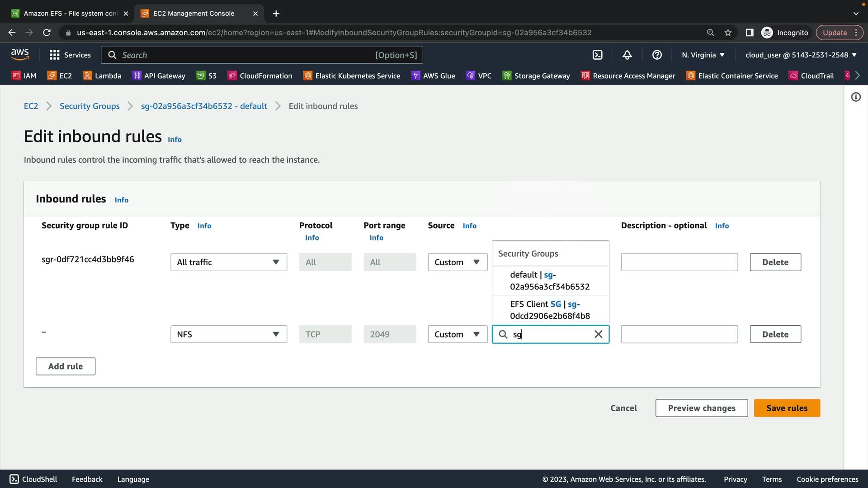Click the help question mark icon
The image size is (868, 488).
pos(657,55)
